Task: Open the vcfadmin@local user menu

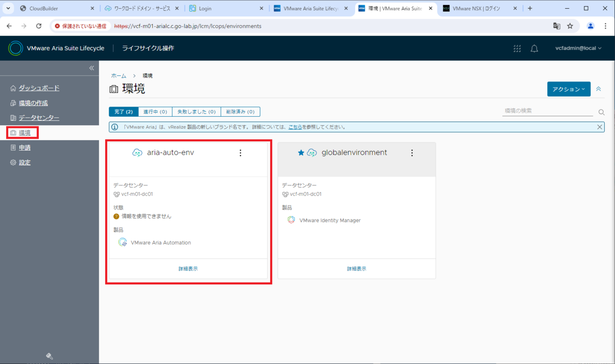Action: point(579,48)
